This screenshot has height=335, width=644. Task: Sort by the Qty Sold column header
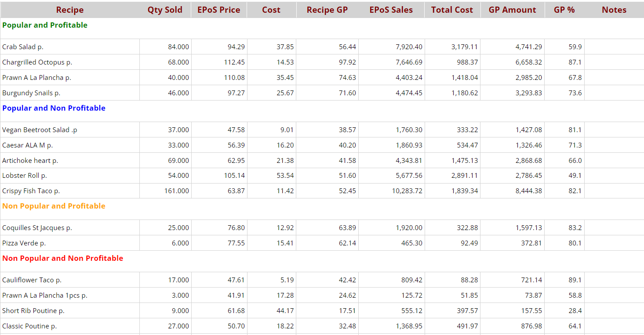point(165,10)
